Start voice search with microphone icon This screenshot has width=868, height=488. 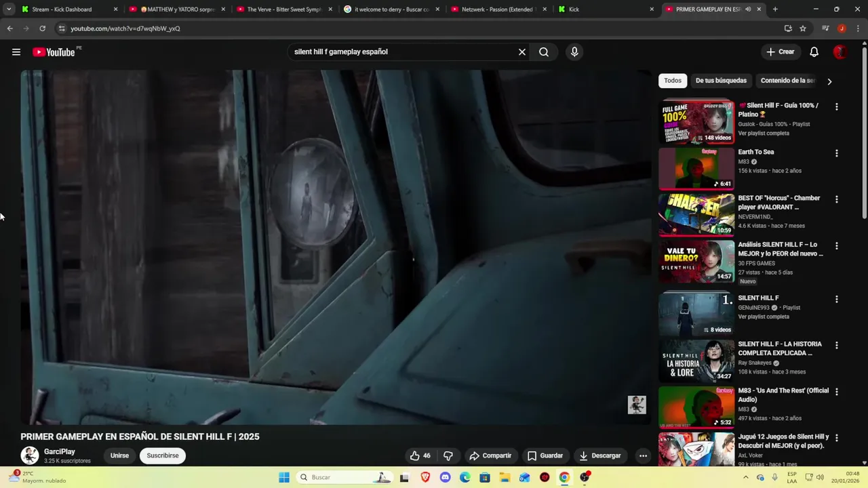[574, 52]
